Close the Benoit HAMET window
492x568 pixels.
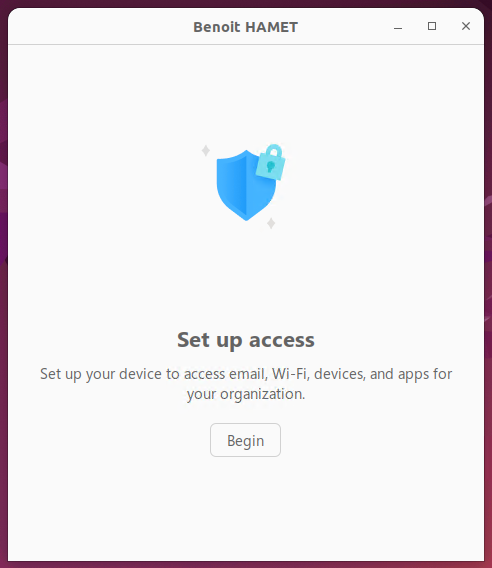[x=466, y=26]
